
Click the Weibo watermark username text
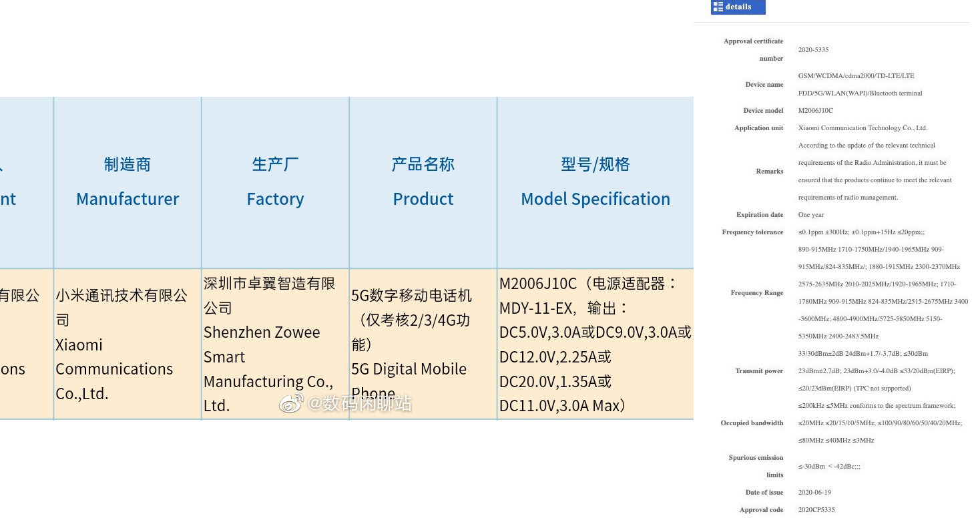point(359,403)
